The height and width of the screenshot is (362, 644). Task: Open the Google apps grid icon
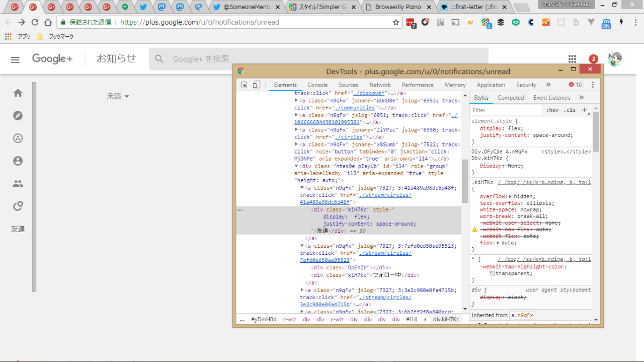pos(572,59)
